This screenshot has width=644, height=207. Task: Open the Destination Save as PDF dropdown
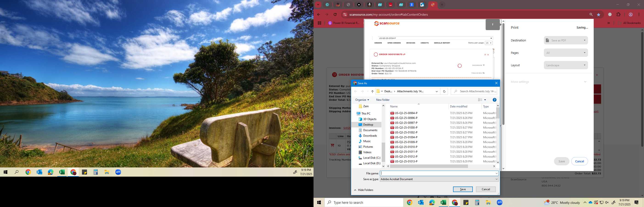566,40
